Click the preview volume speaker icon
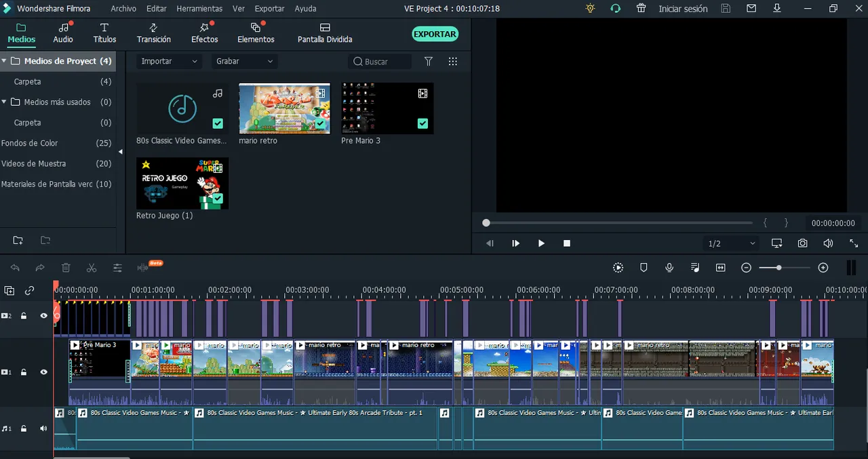Viewport: 868px width, 459px height. 828,243
